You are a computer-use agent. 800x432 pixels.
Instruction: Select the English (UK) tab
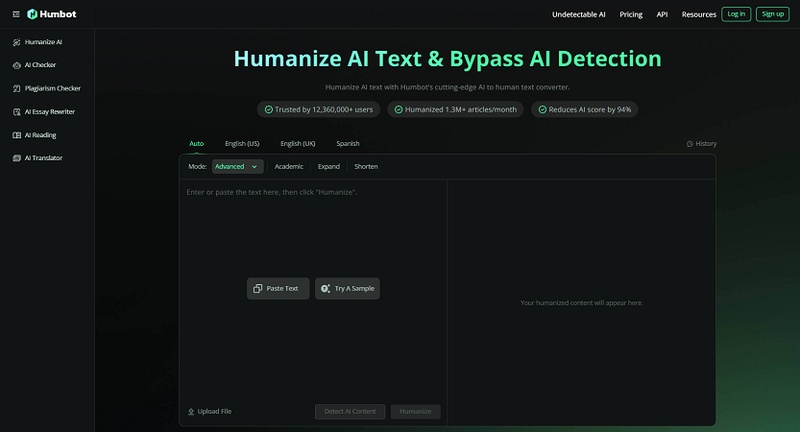297,144
